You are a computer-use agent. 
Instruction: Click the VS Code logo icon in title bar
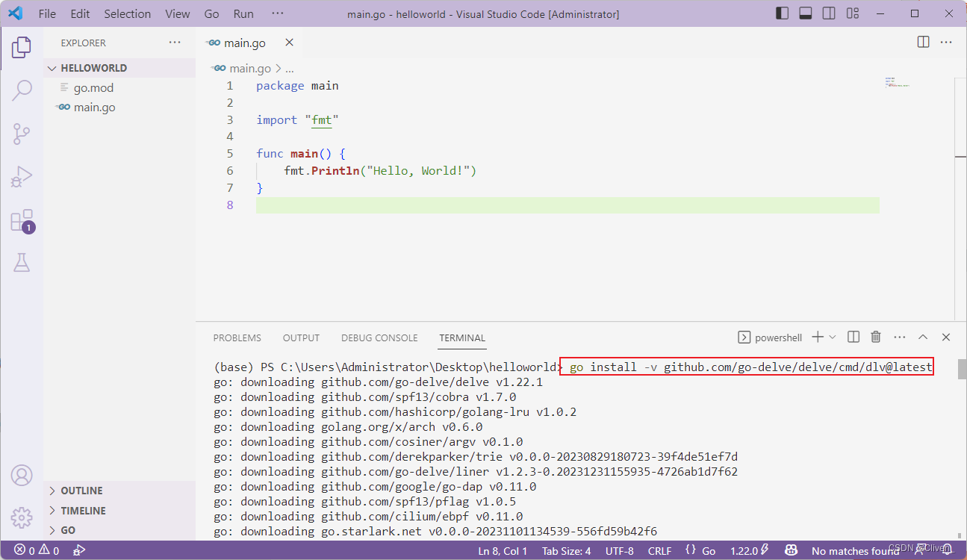[16, 13]
